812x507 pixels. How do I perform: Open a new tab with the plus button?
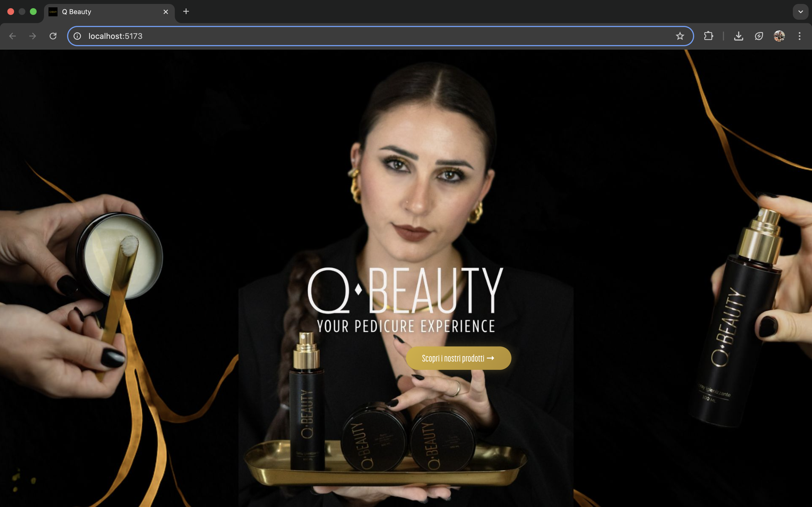point(186,12)
